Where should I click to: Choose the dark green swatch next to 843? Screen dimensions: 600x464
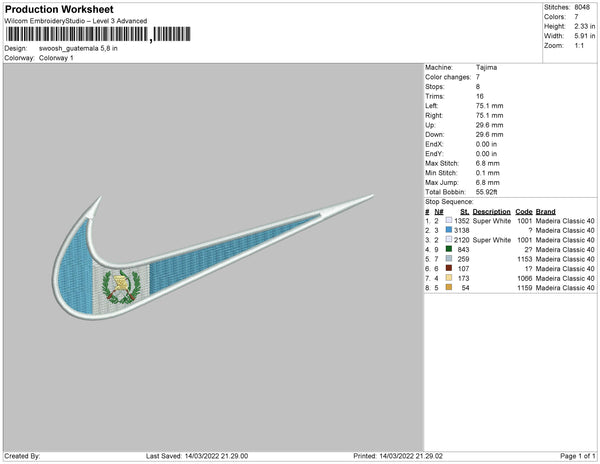pos(449,249)
